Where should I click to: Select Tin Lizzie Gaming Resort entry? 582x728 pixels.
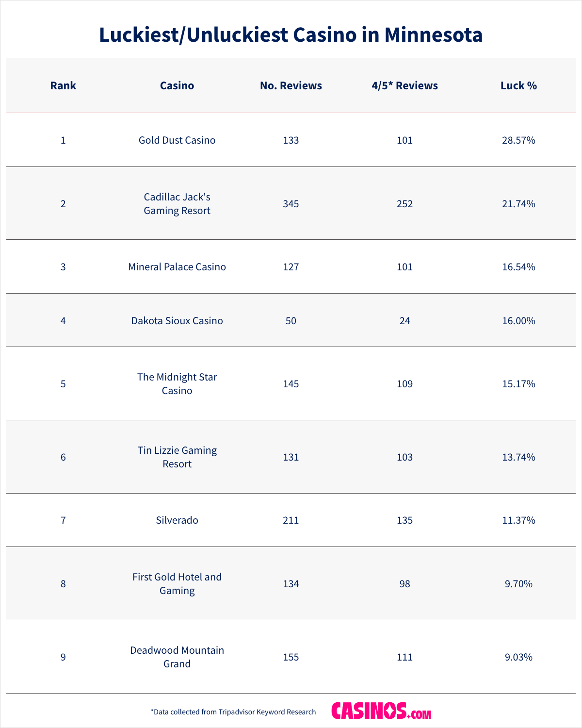click(x=177, y=457)
